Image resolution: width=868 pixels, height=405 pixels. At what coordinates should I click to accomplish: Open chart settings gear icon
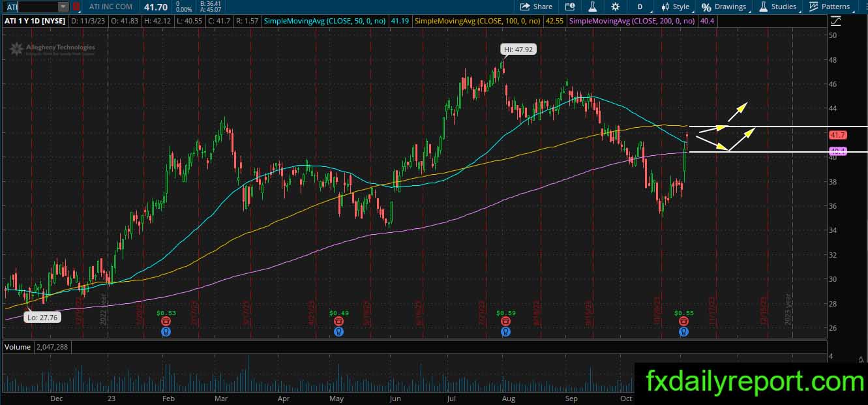[x=615, y=7]
